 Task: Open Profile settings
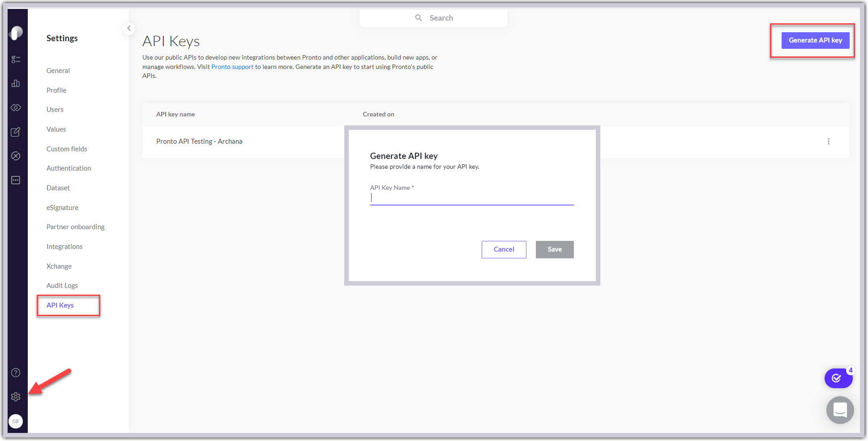point(56,90)
